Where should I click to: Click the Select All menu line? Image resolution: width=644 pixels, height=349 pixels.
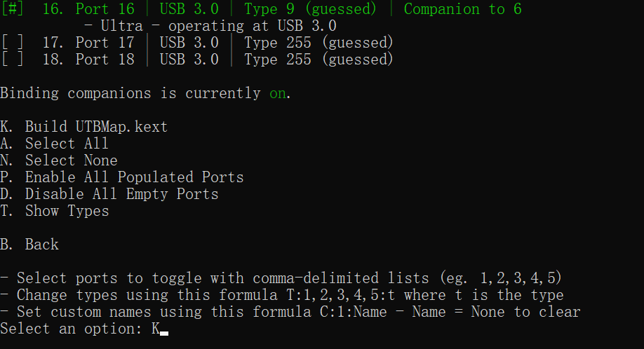pos(54,143)
